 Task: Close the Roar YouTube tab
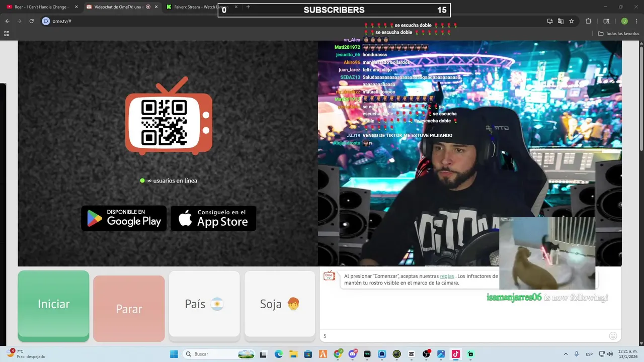coord(76,7)
